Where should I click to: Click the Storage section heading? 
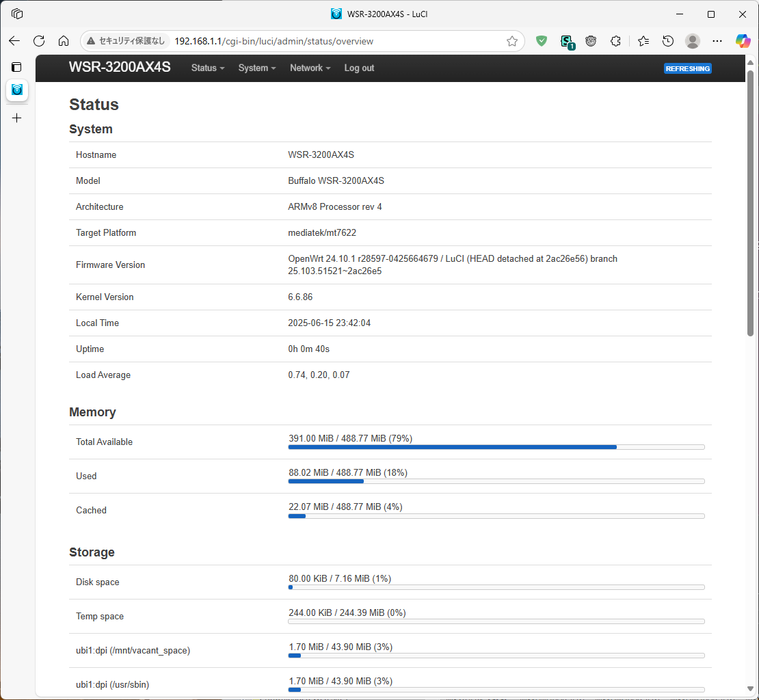[92, 552]
